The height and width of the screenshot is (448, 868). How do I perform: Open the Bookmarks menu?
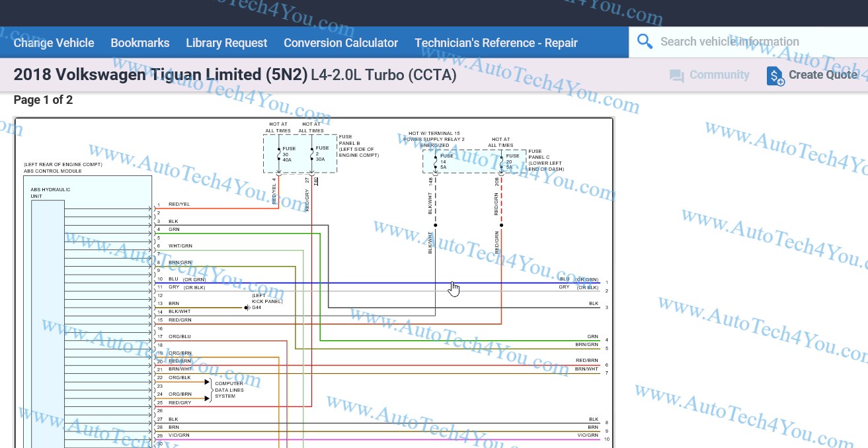(139, 42)
